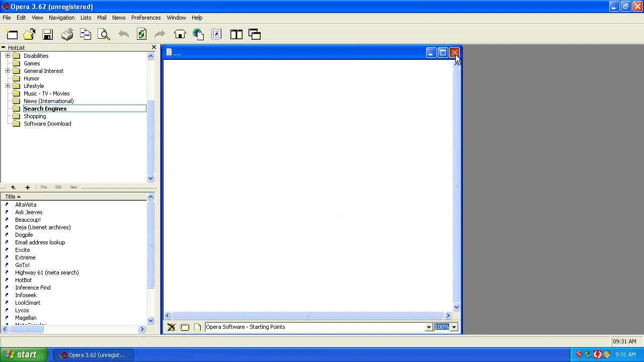Select the Software Download folder
This screenshot has width=644, height=362.
(47, 124)
